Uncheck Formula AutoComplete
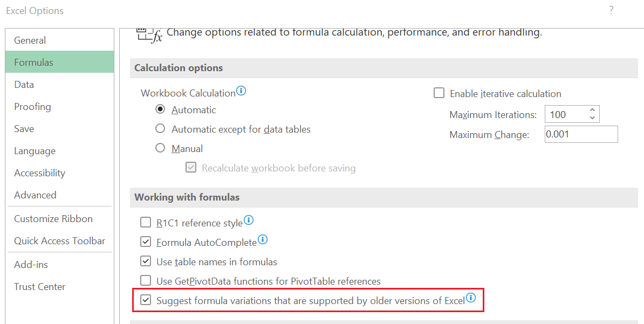 pyautogui.click(x=146, y=242)
